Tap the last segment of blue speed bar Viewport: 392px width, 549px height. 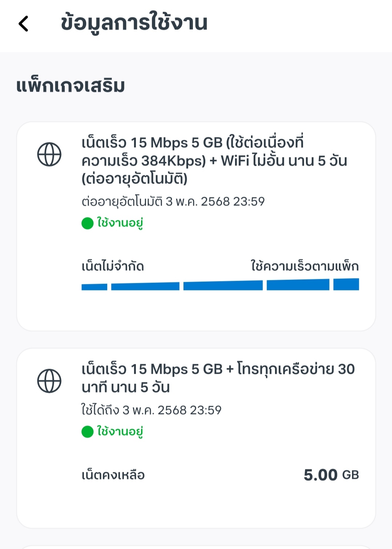pyautogui.click(x=346, y=284)
